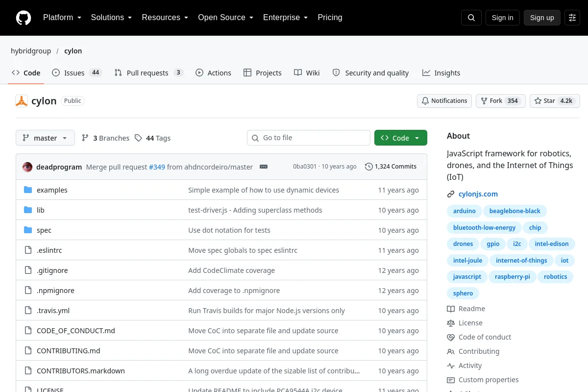
Task: Click the .npmignore file icon
Action: [x=28, y=291]
